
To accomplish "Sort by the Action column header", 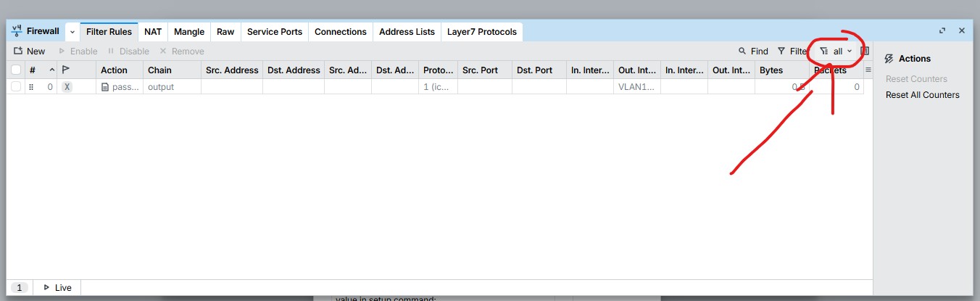I will tap(120, 70).
